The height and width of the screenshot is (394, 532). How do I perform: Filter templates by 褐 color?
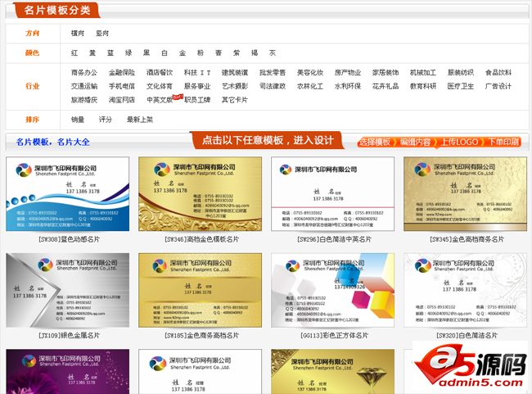(x=255, y=53)
